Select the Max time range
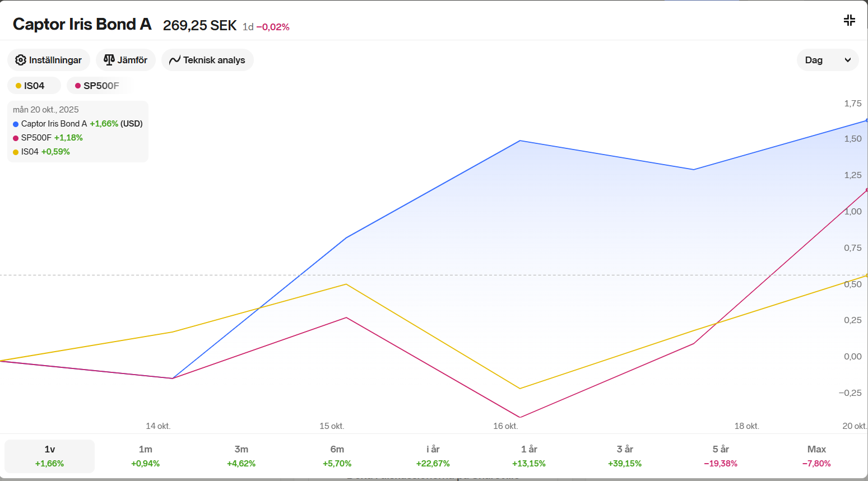868x481 pixels. tap(816, 456)
